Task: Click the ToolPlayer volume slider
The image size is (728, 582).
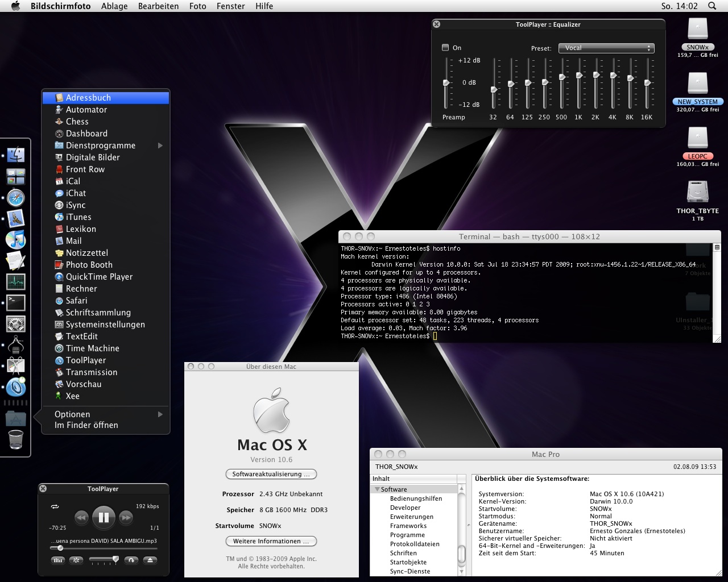Action: click(104, 560)
